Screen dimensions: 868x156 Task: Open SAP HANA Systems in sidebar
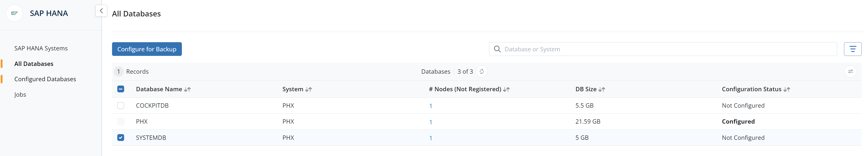pyautogui.click(x=41, y=48)
